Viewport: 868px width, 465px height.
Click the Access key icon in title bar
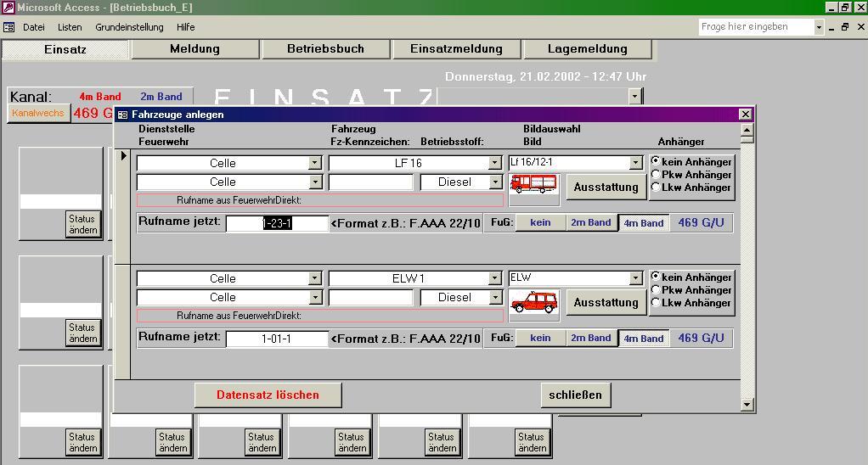pos(8,8)
